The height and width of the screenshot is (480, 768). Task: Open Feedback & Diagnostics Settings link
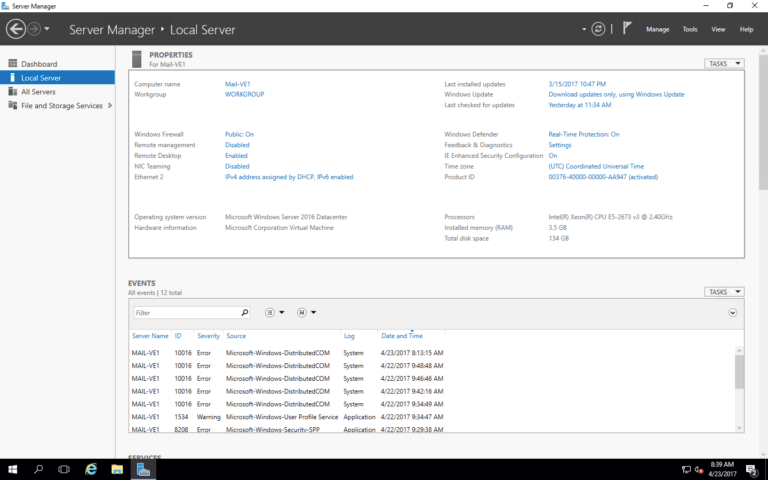(560, 145)
